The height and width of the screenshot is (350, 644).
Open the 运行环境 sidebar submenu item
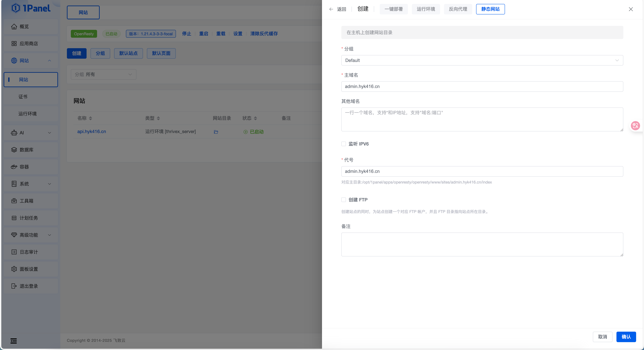31,114
